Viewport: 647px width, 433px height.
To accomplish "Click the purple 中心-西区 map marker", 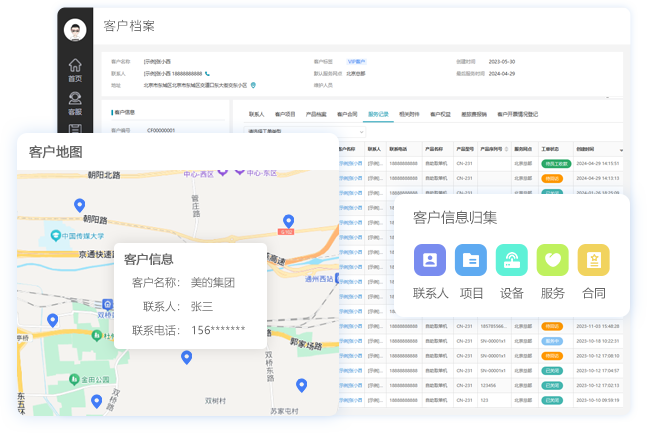I will [x=222, y=172].
